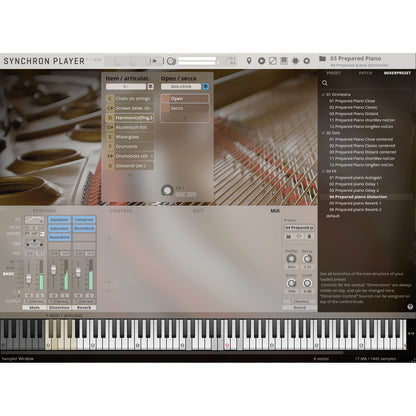Click the search magnifier in preset browser
Screen dimensions: 416x416
[x=325, y=83]
